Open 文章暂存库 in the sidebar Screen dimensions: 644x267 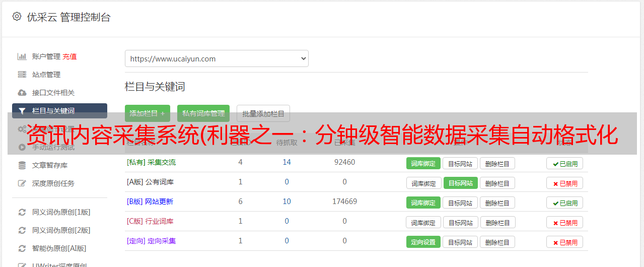coord(50,165)
